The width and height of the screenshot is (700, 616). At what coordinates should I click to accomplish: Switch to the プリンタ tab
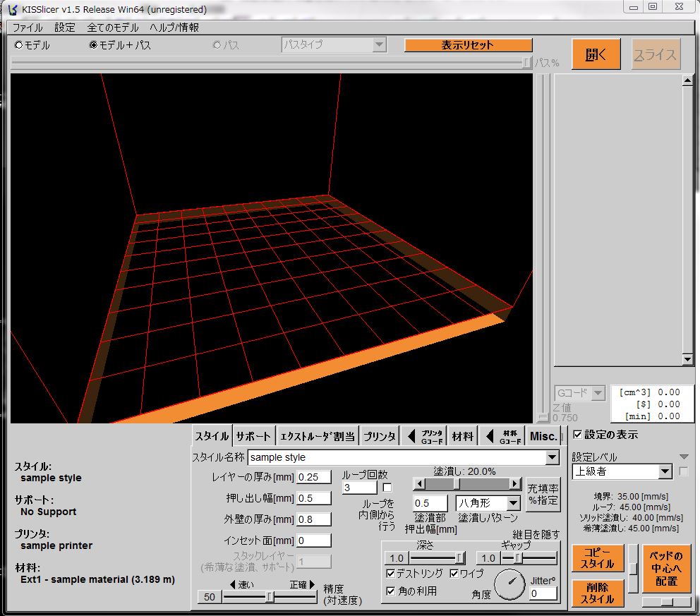[379, 436]
